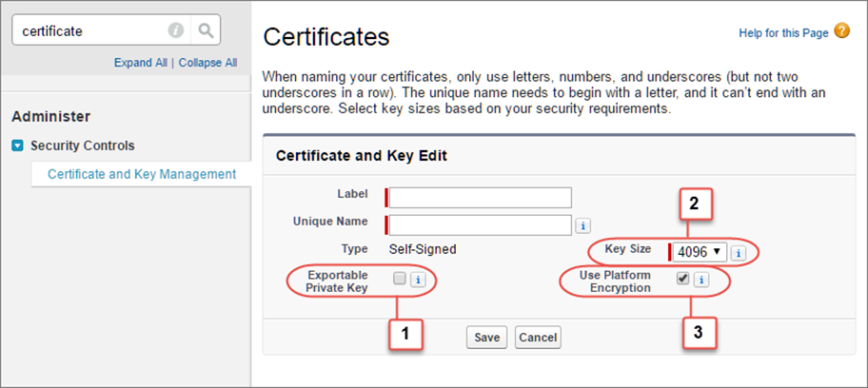Click the setup search box containing certificate
Image resolution: width=868 pixels, height=388 pixels.
click(x=90, y=30)
